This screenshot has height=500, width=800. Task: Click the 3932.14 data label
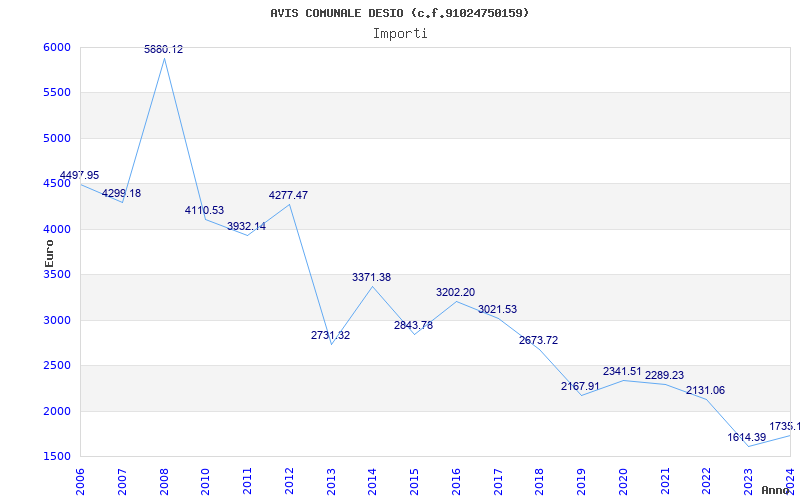[246, 226]
